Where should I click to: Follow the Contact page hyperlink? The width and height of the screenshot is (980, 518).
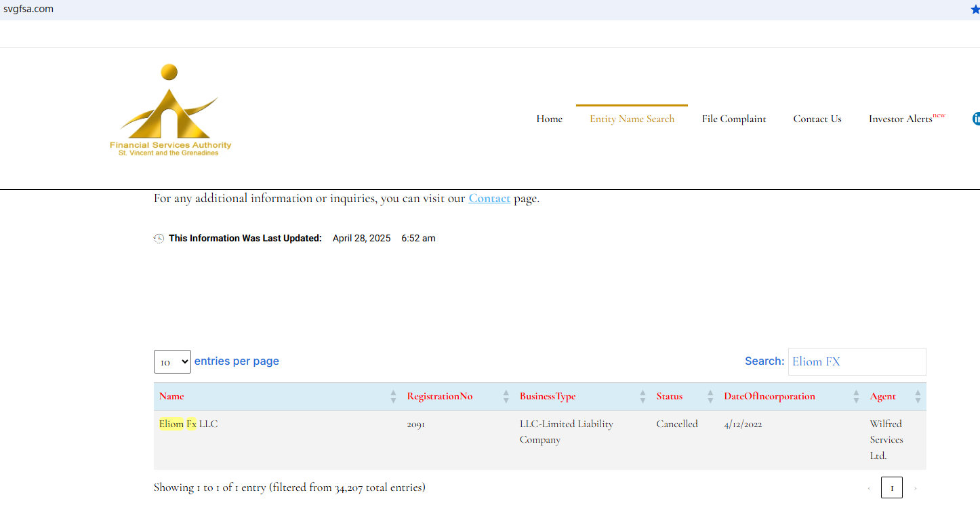click(489, 199)
